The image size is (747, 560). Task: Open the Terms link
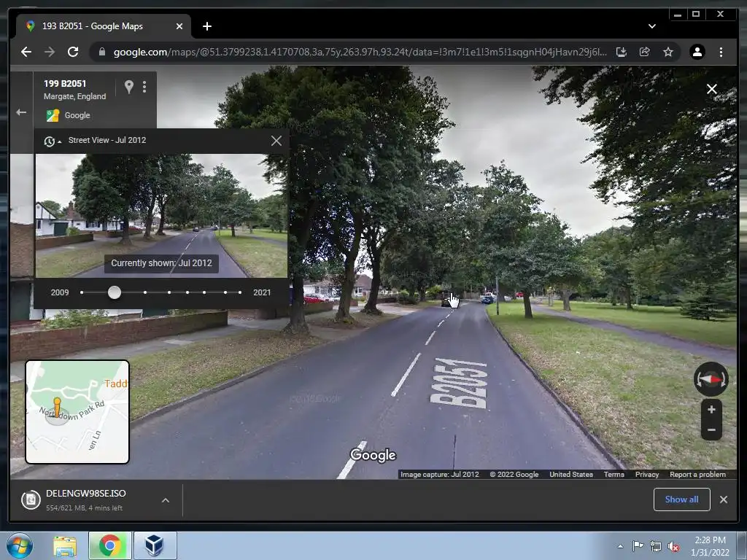tap(614, 474)
